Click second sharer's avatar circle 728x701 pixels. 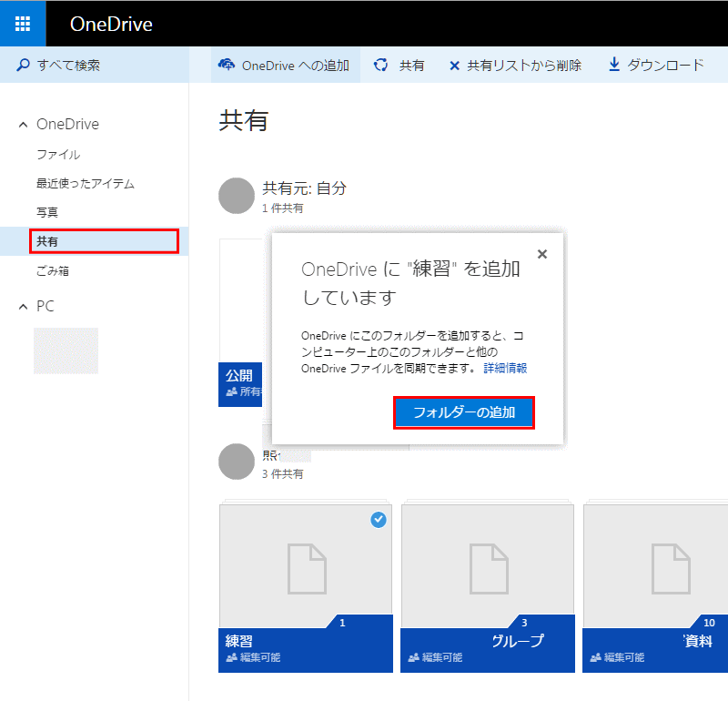[x=237, y=462]
